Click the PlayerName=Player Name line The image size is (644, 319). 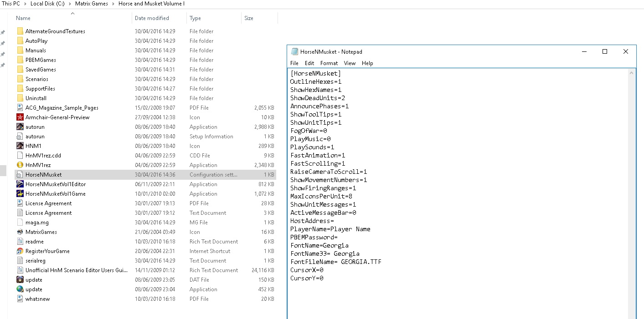(330, 229)
